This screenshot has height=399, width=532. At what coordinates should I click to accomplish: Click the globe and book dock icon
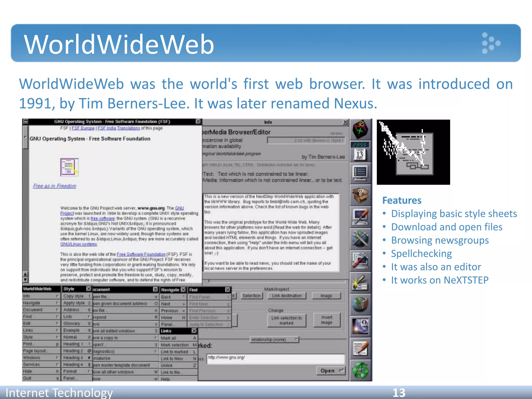360,304
